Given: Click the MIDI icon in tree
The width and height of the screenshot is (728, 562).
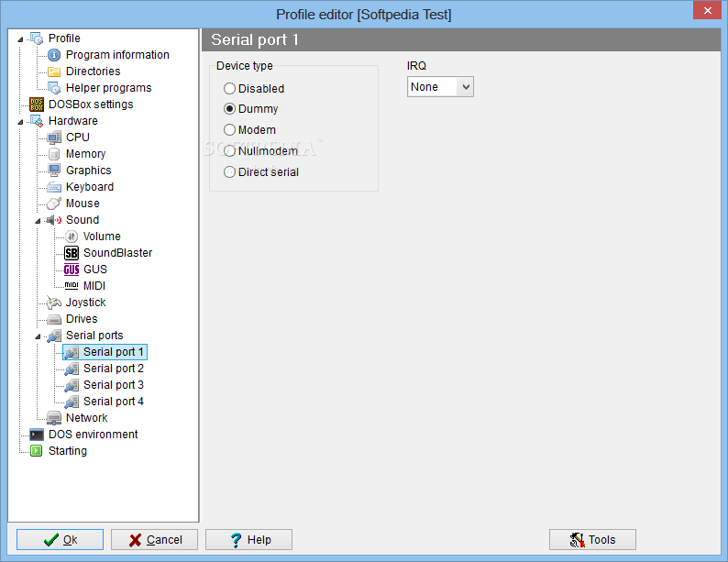Looking at the screenshot, I should [x=72, y=286].
